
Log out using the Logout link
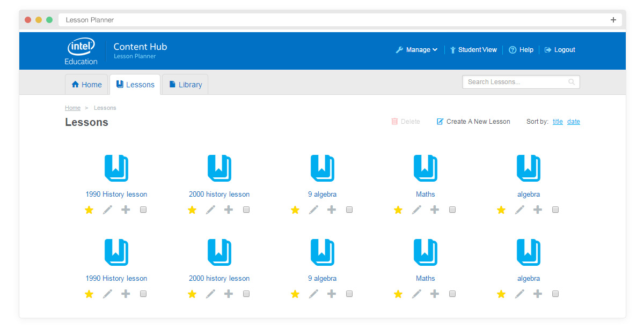point(560,50)
